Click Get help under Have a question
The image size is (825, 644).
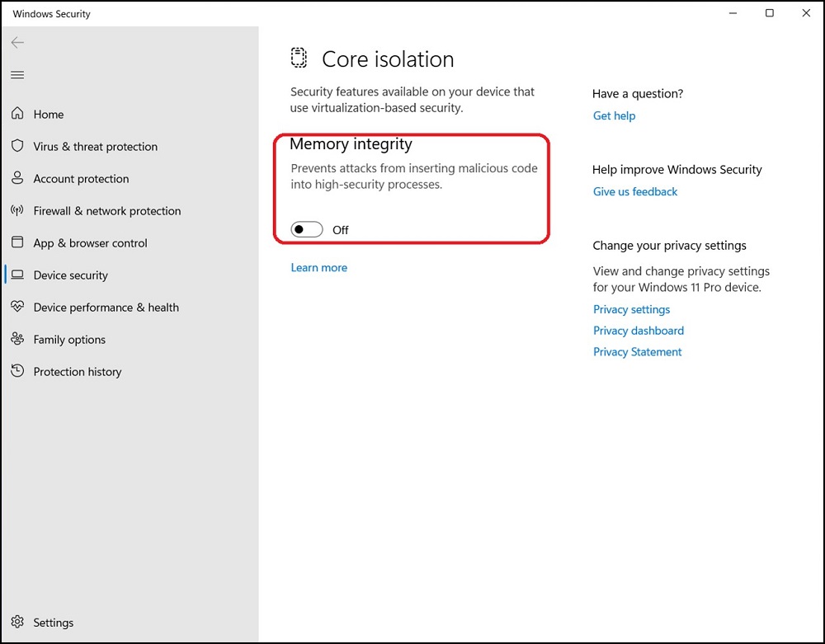(614, 115)
